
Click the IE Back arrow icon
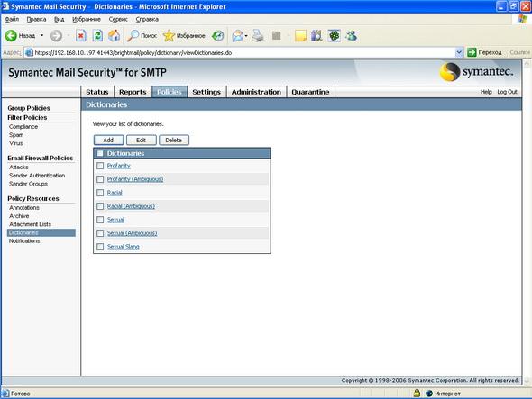point(11,36)
